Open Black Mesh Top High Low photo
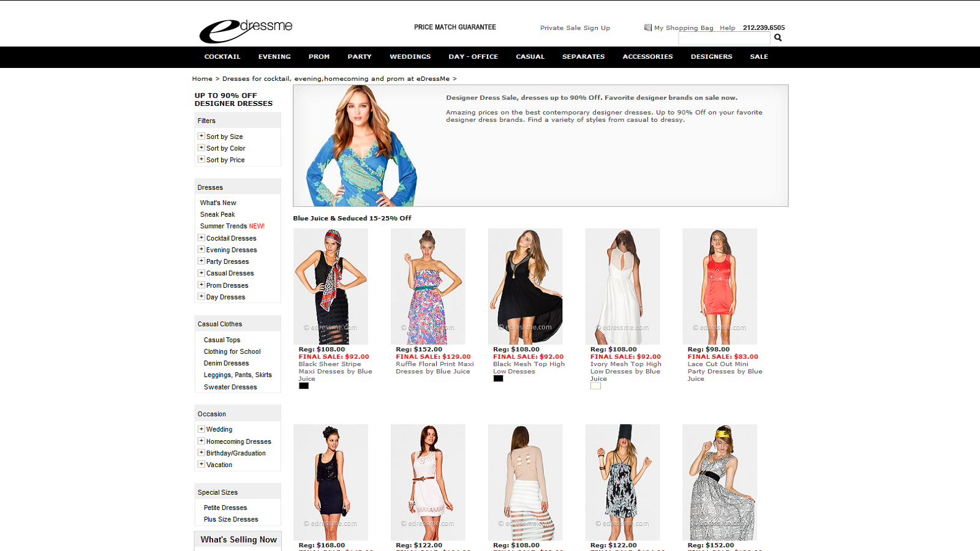Screen dimensions: 980x551 (x=526, y=286)
